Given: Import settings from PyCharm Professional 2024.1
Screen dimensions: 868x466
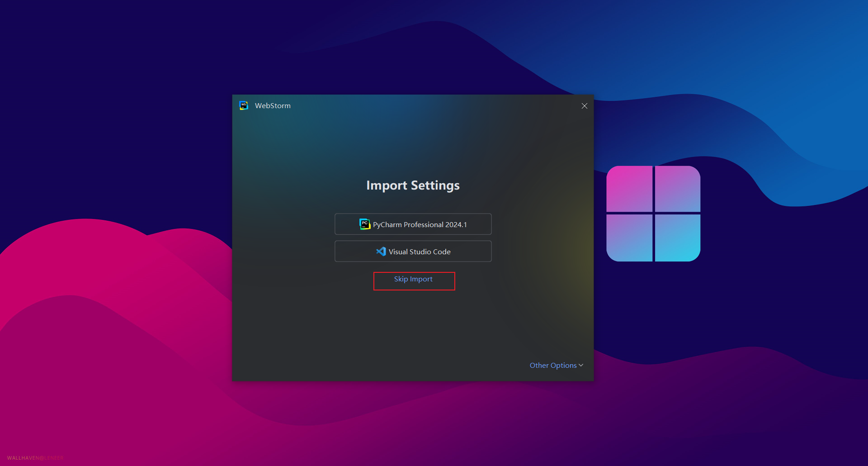Looking at the screenshot, I should click(413, 224).
